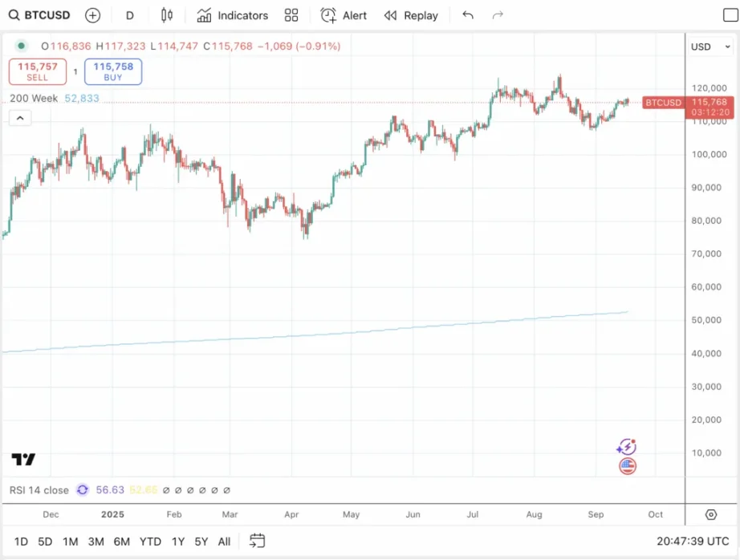
Task: Open the go-to-date calendar icon
Action: (257, 542)
